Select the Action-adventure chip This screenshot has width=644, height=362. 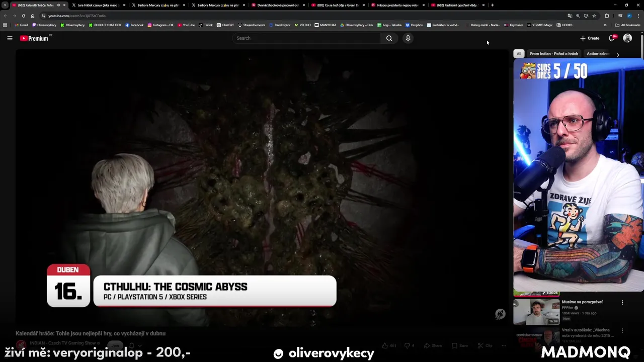tap(598, 54)
